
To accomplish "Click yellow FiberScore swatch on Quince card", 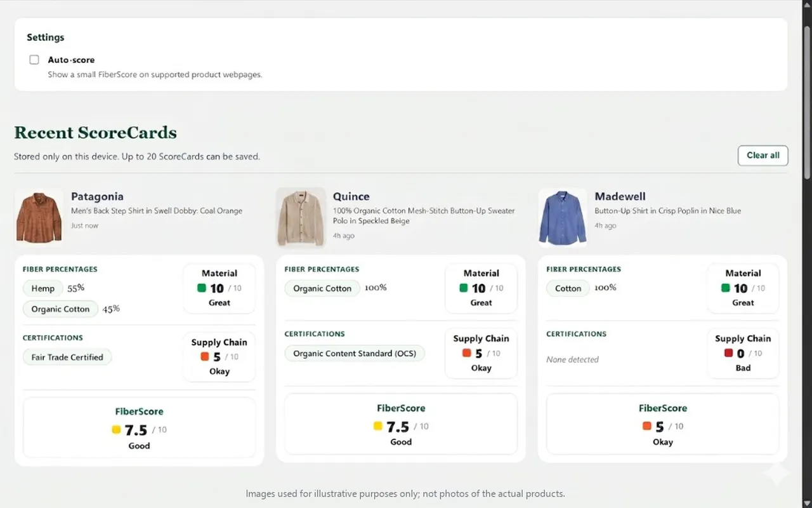I will pyautogui.click(x=378, y=426).
